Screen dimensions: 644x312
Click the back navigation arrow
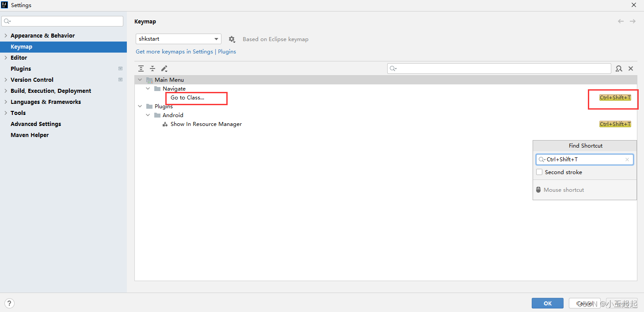pos(621,21)
